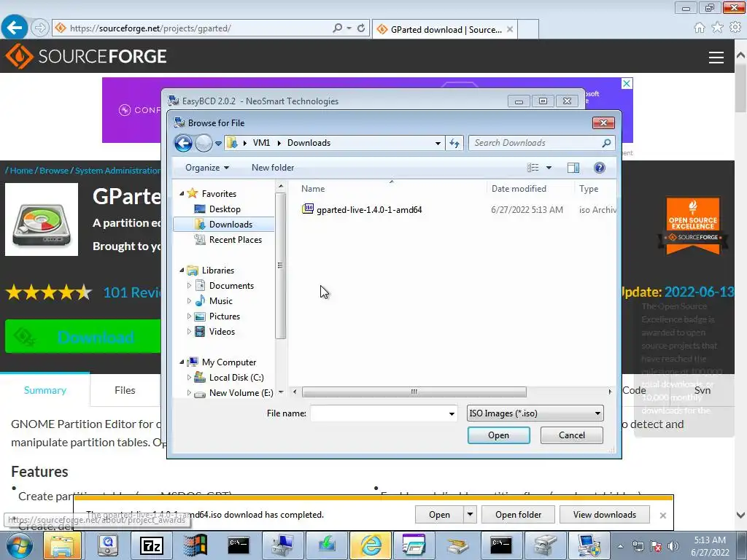Click Cancel in Browse for File dialog
747x560 pixels.
pos(571,435)
